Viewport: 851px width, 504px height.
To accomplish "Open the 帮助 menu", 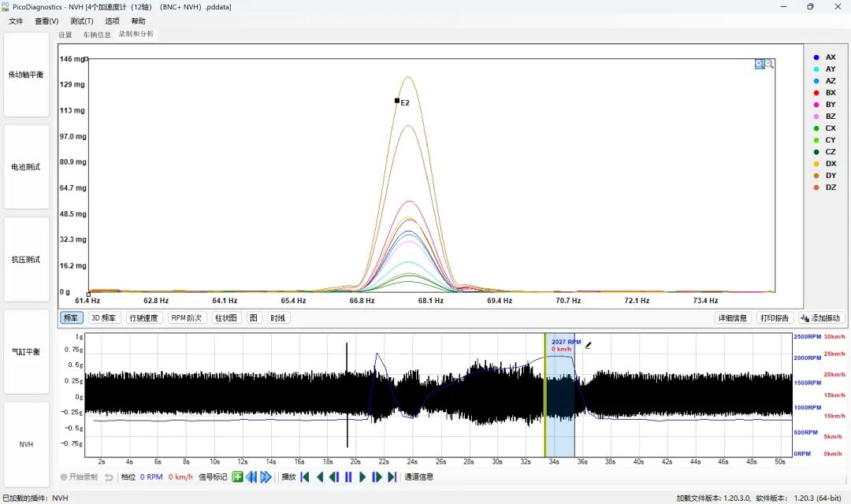I will pyautogui.click(x=139, y=21).
